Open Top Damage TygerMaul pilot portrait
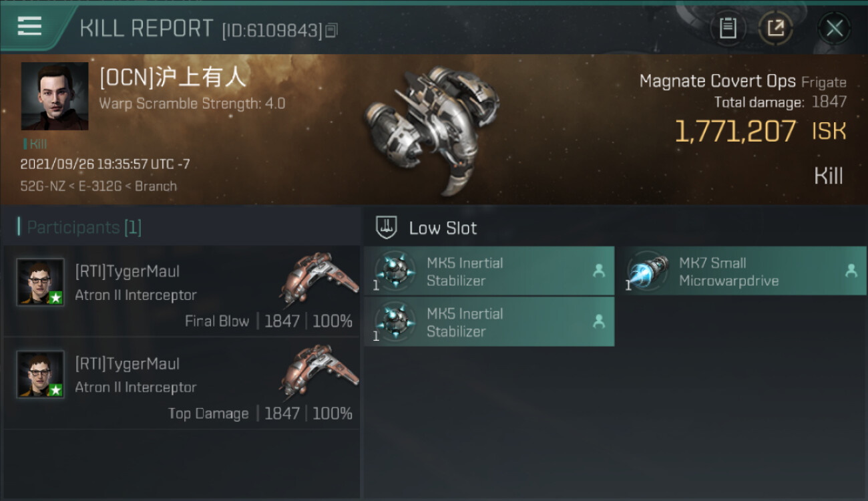This screenshot has height=501, width=868. pyautogui.click(x=41, y=374)
